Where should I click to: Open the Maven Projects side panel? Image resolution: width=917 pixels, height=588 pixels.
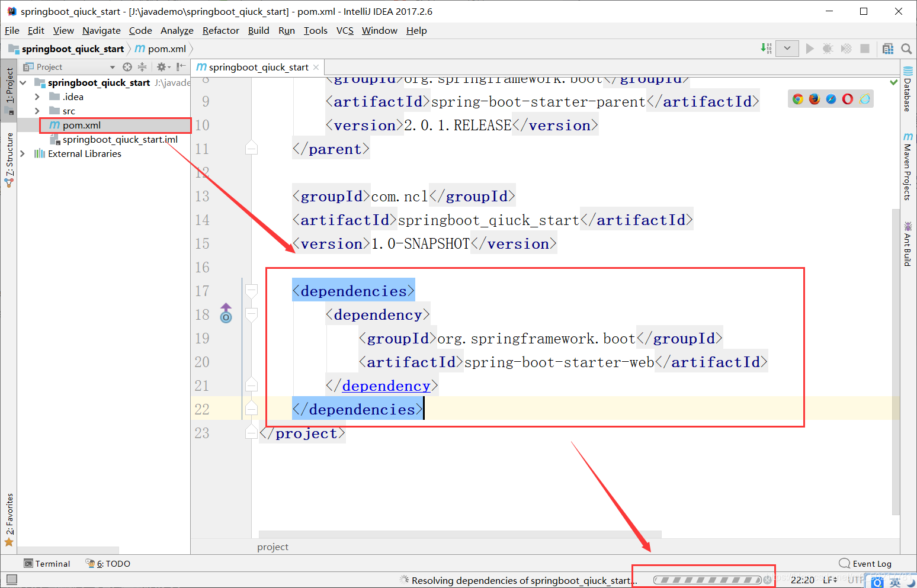click(908, 166)
